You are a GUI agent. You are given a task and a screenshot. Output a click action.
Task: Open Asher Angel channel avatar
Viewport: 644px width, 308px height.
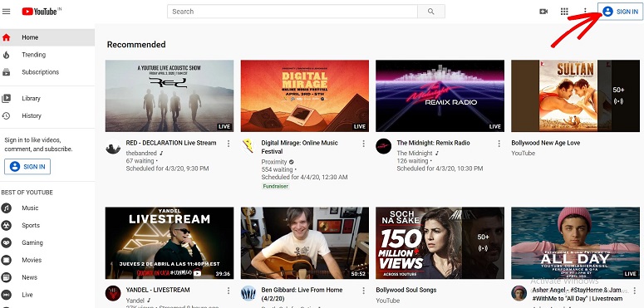pyautogui.click(x=519, y=293)
